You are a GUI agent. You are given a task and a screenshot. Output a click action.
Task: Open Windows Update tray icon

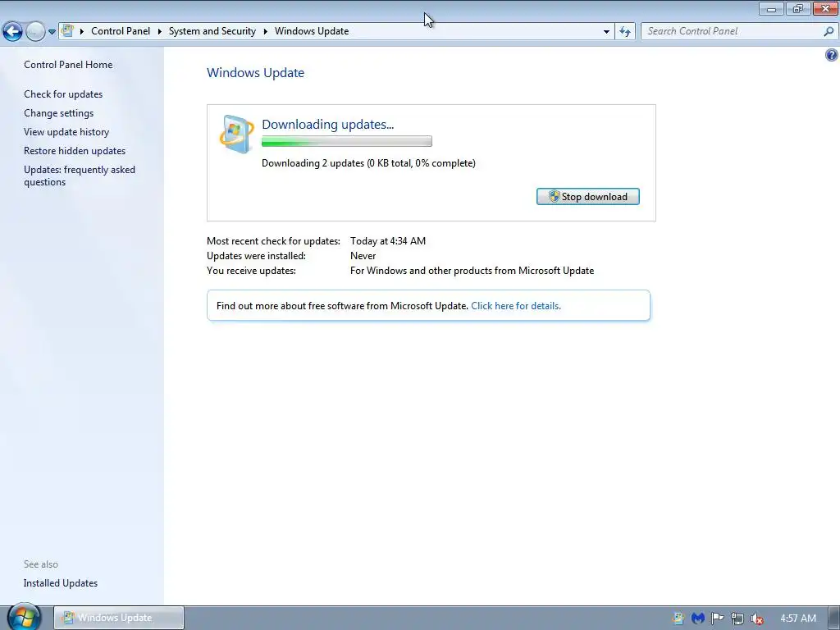tap(678, 619)
